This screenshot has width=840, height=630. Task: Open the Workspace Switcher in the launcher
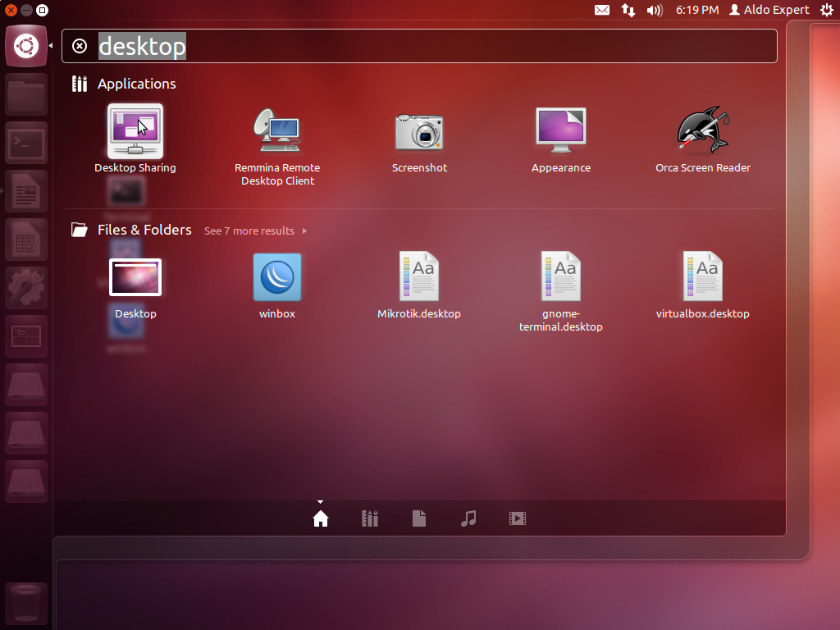point(26,336)
